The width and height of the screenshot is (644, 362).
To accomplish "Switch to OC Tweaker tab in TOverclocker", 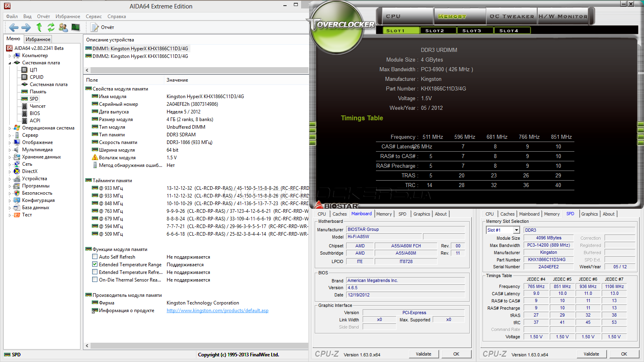I will [x=512, y=16].
